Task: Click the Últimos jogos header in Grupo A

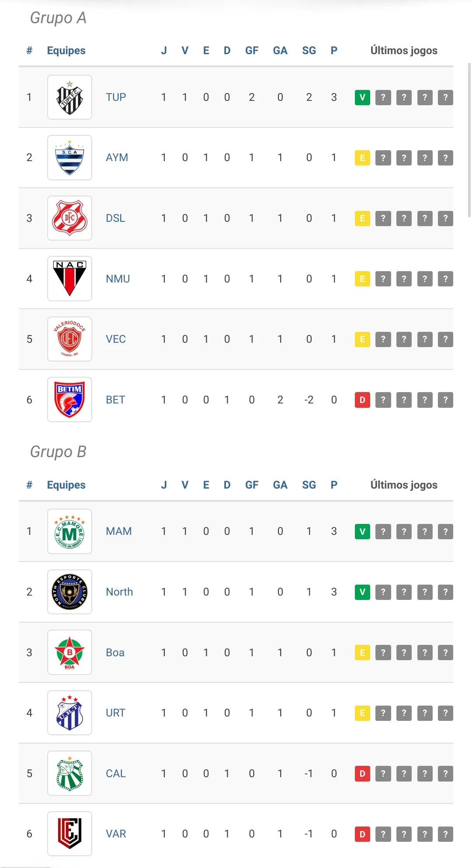Action: (x=404, y=51)
